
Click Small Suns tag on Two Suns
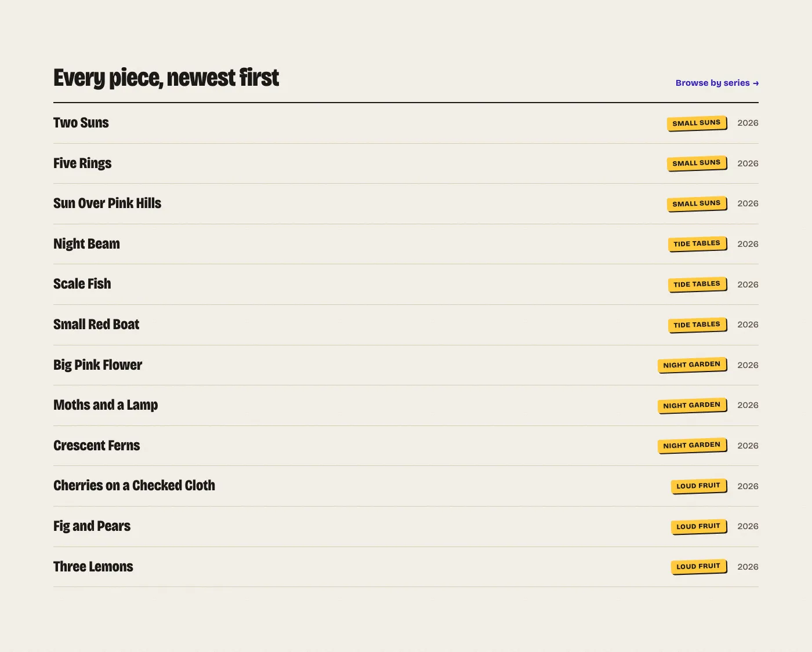click(697, 123)
